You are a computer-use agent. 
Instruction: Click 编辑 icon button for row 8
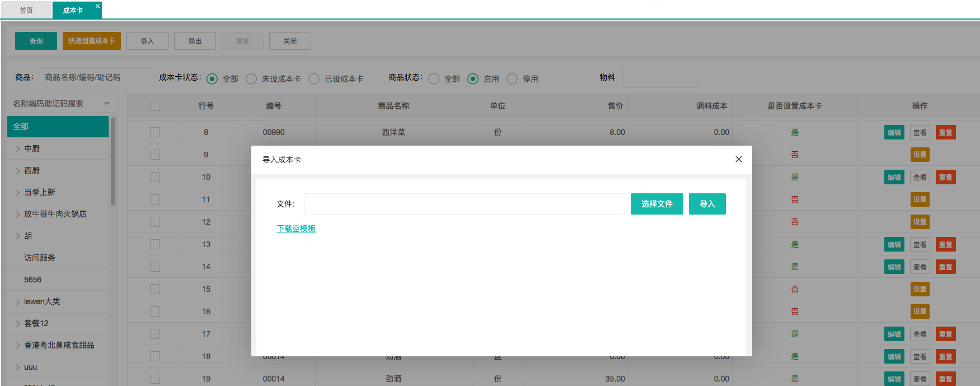894,133
